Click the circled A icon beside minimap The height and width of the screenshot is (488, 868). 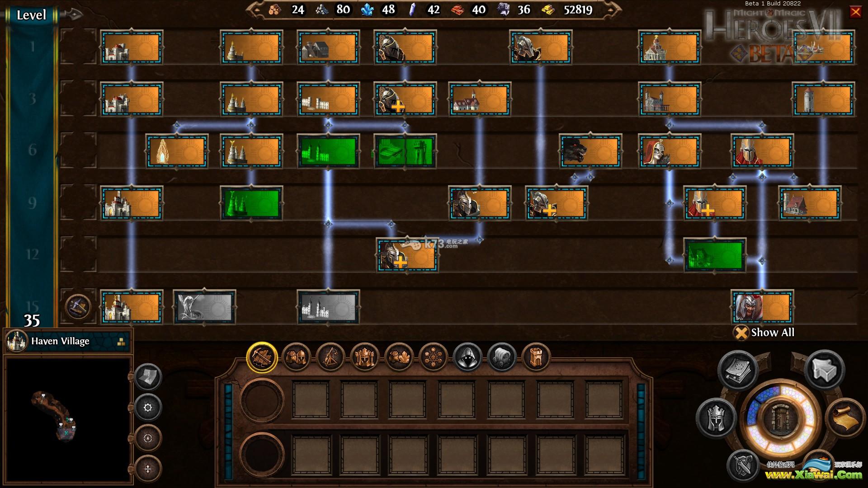[148, 438]
